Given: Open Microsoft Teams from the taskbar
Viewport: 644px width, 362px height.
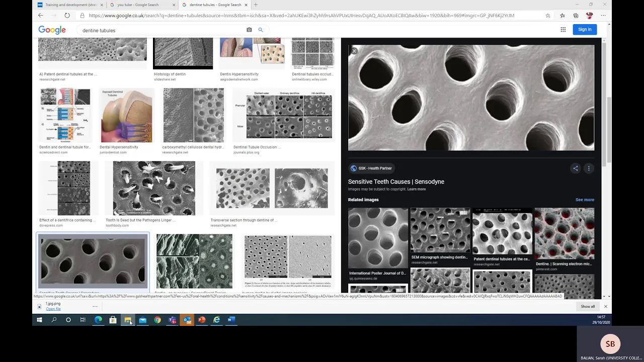Looking at the screenshot, I should pos(172,320).
